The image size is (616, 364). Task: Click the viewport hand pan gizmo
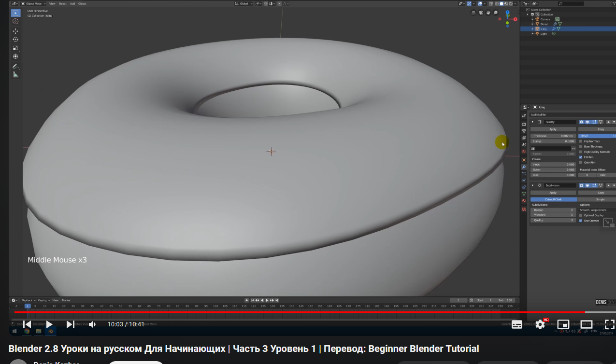coord(489,13)
